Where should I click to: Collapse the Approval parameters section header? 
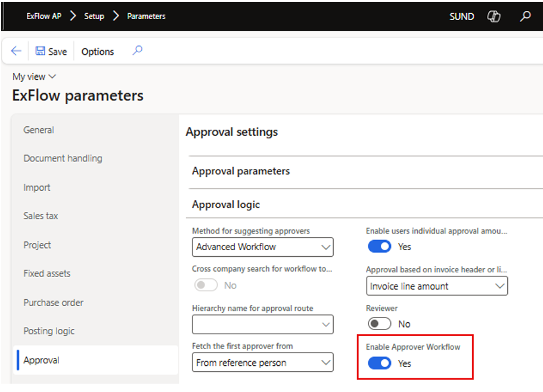pyautogui.click(x=241, y=171)
